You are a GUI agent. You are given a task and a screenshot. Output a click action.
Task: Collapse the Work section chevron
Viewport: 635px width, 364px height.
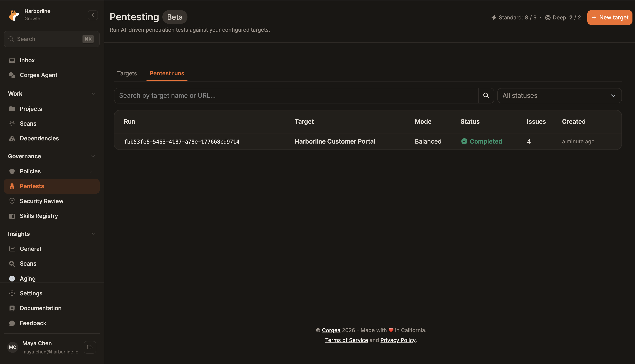tap(93, 94)
